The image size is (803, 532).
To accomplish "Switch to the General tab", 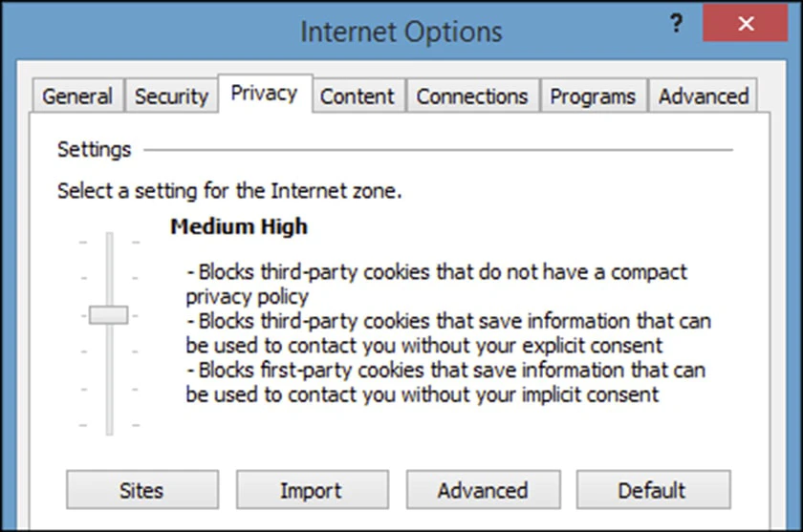I will 77,96.
